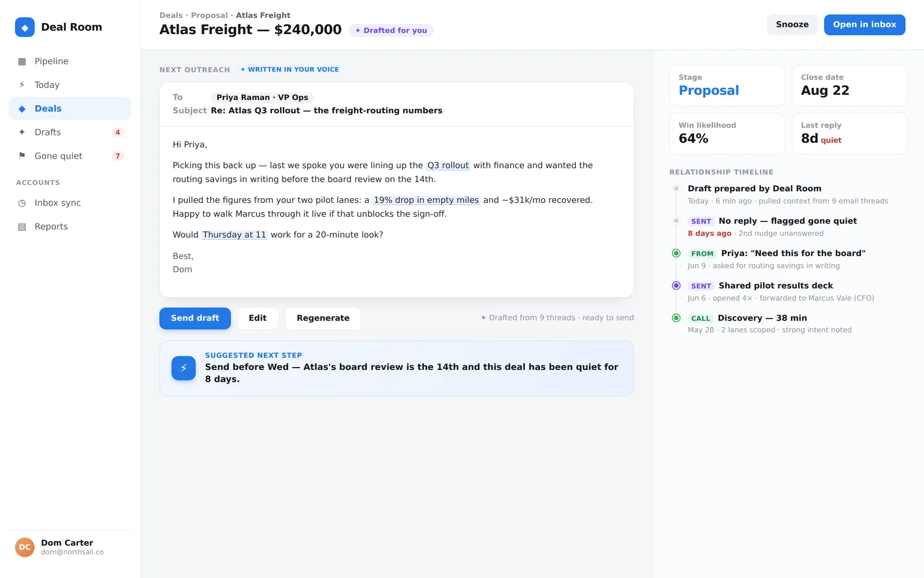The width and height of the screenshot is (924, 578).
Task: Regenerate the drafted email
Action: [323, 318]
